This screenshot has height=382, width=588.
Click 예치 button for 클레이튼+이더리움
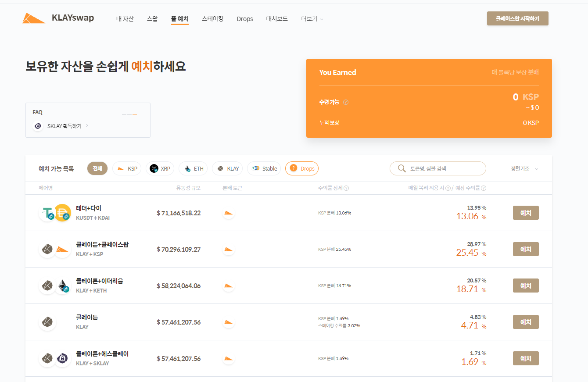(526, 286)
